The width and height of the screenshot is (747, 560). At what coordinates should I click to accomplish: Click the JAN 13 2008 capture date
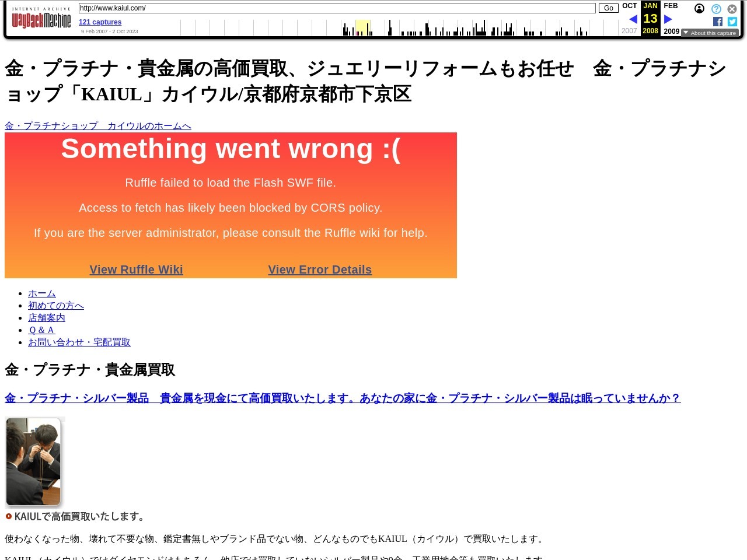click(650, 19)
